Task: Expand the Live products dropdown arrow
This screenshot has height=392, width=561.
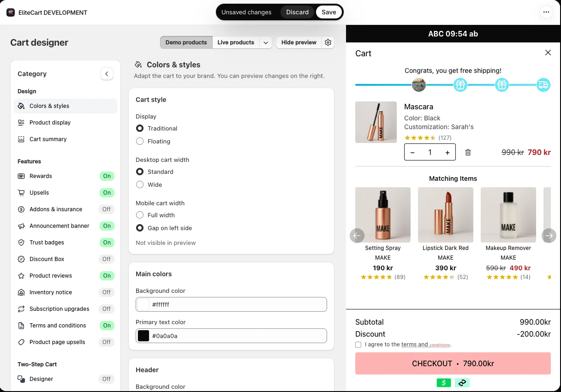Action: click(266, 42)
